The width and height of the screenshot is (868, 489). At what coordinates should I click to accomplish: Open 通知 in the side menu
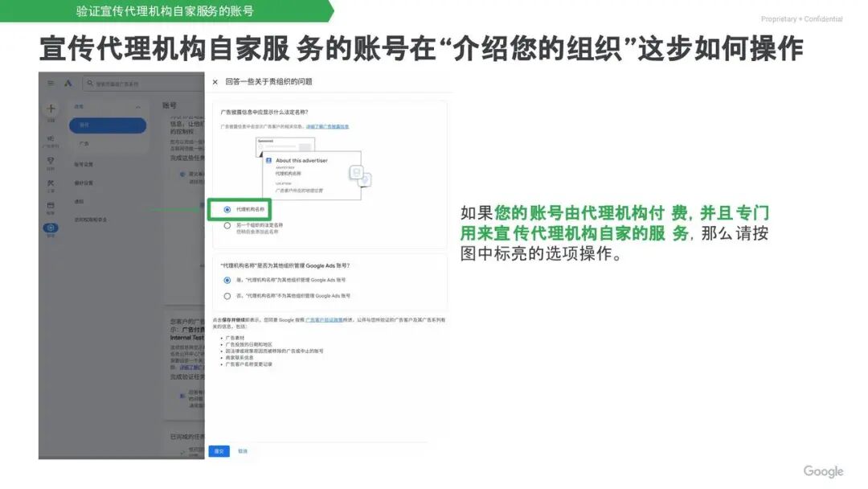79,202
